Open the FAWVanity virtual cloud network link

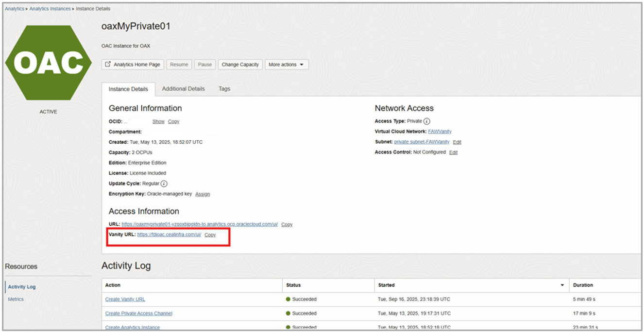point(440,132)
